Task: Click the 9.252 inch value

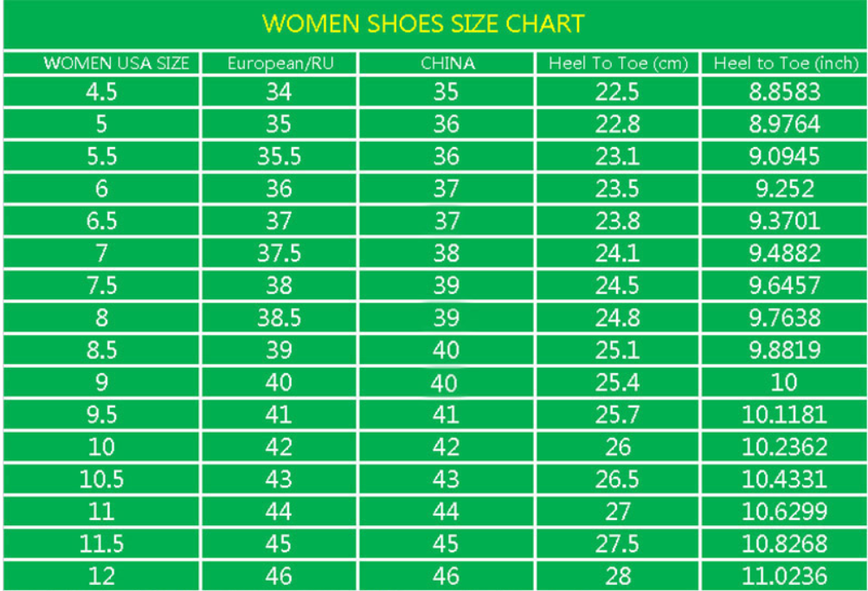Action: [x=784, y=189]
